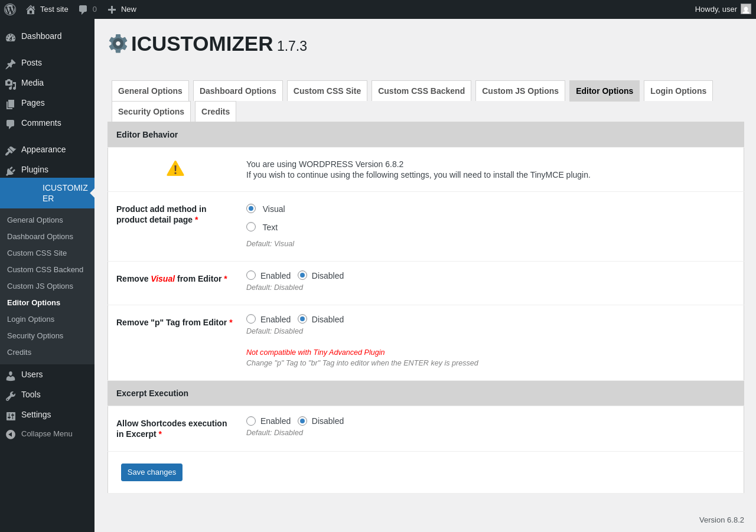Select Disabled for Shortcodes in Excerpt
The image size is (756, 532).
pyautogui.click(x=302, y=421)
